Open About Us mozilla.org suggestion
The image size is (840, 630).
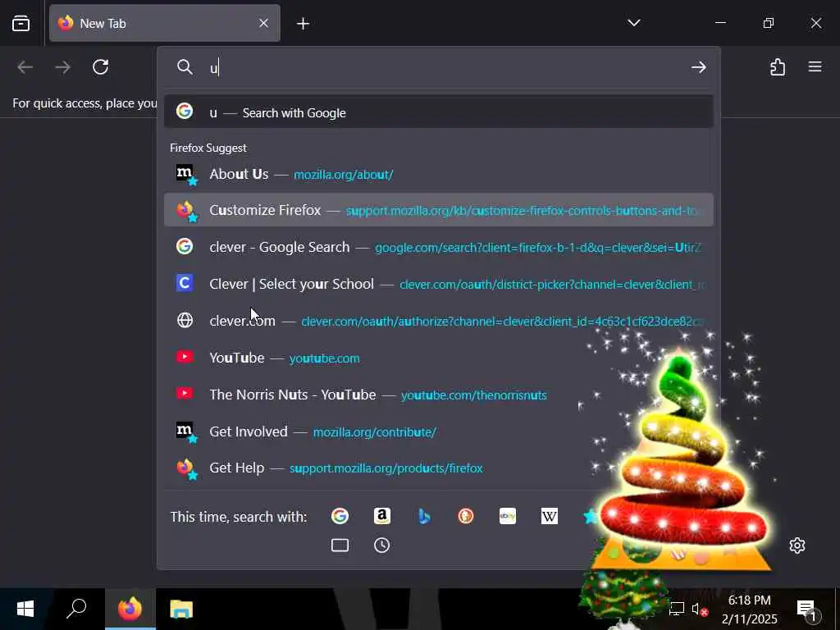point(439,174)
